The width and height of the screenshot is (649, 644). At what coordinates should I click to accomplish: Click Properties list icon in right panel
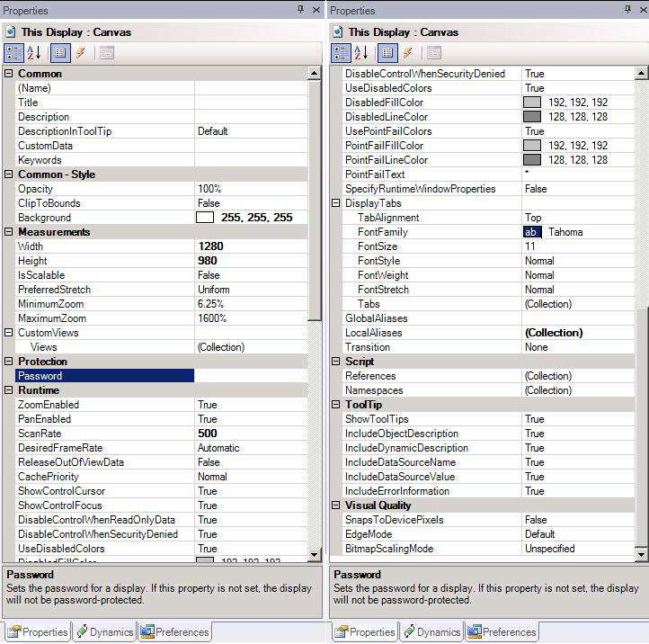pyautogui.click(x=387, y=53)
